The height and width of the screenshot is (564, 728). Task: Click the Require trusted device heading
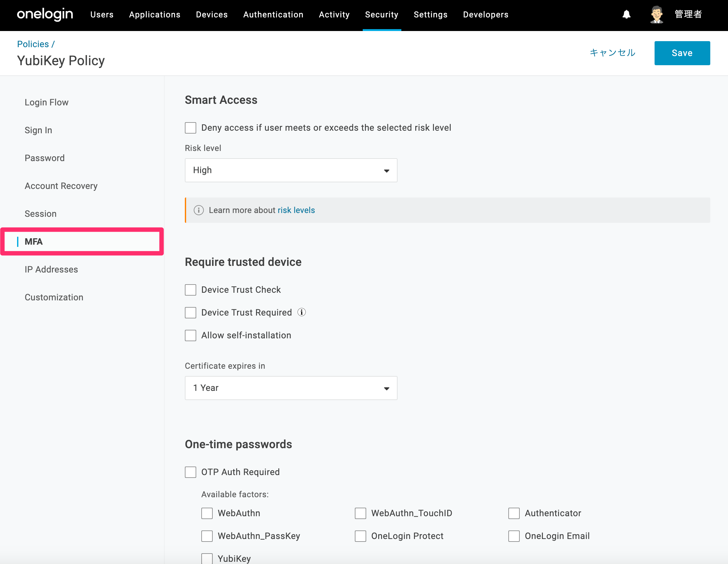tap(243, 262)
